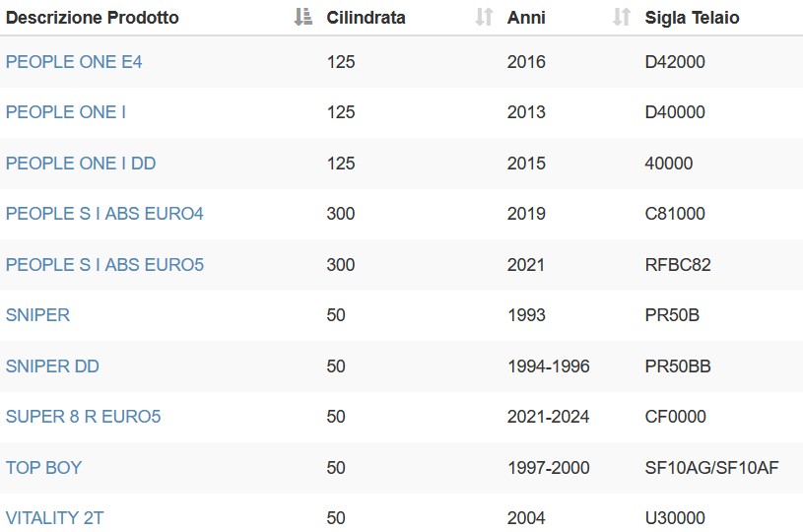The width and height of the screenshot is (803, 532).
Task: Select the Sigla Telaio column header
Action: pyautogui.click(x=692, y=18)
